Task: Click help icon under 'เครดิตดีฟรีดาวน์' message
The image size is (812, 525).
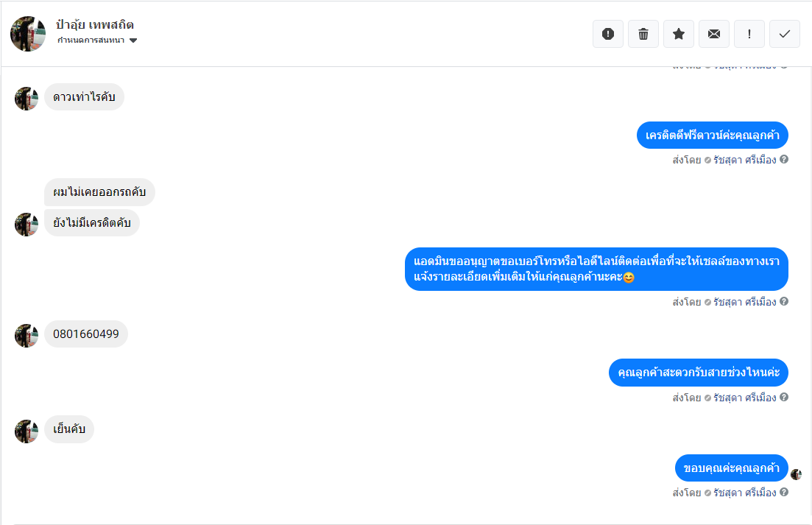Action: point(784,159)
